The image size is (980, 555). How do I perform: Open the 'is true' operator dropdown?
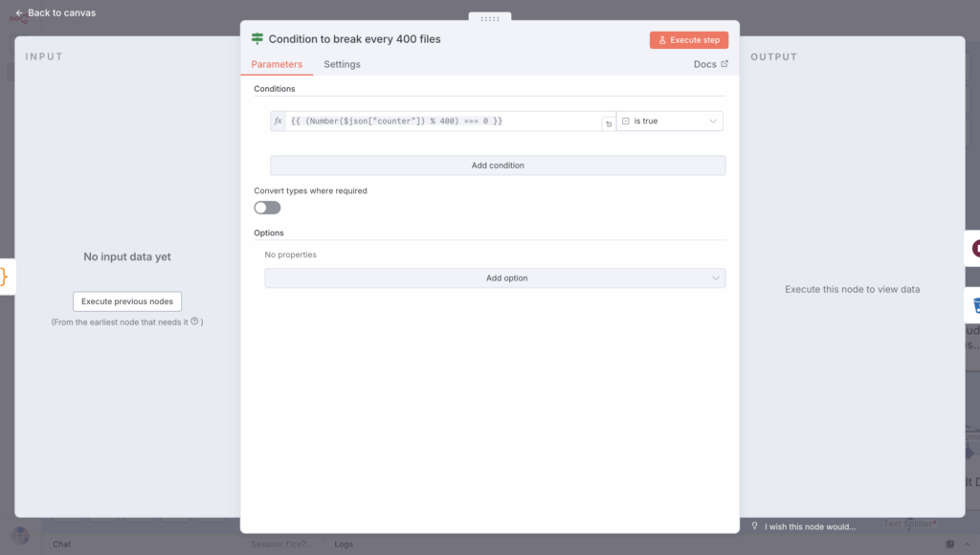(669, 122)
